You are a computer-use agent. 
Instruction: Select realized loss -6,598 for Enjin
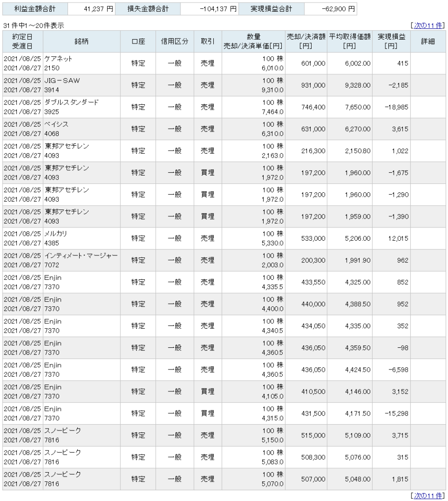coord(398,370)
